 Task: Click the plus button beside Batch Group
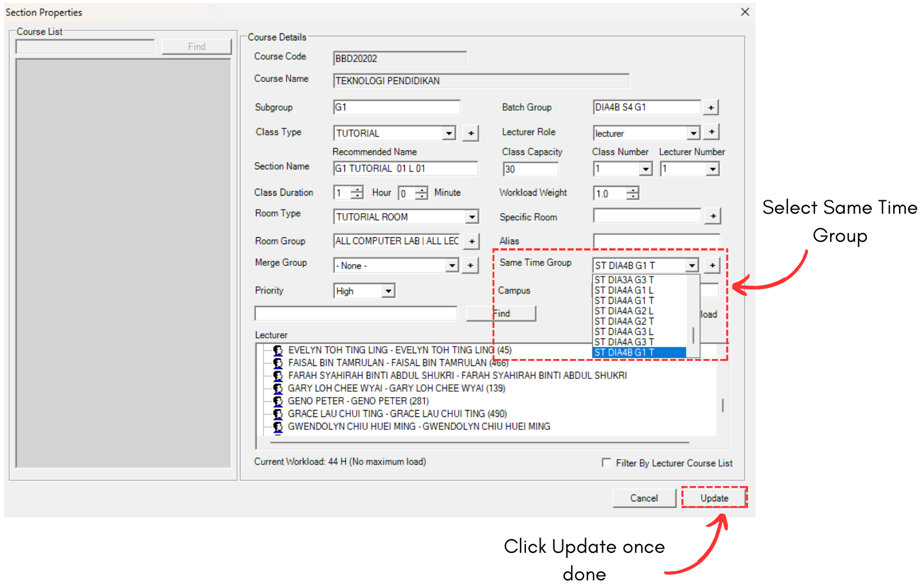(711, 108)
